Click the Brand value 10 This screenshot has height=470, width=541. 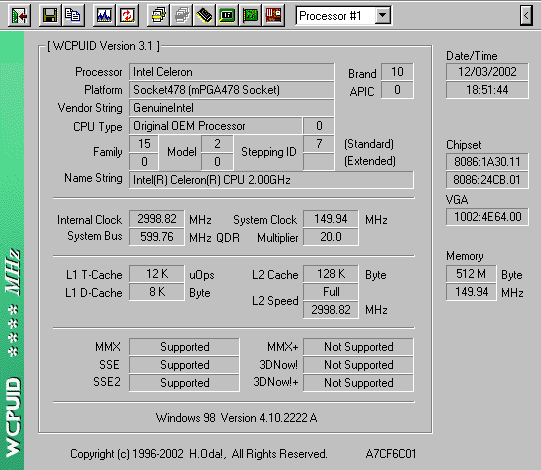(x=397, y=72)
